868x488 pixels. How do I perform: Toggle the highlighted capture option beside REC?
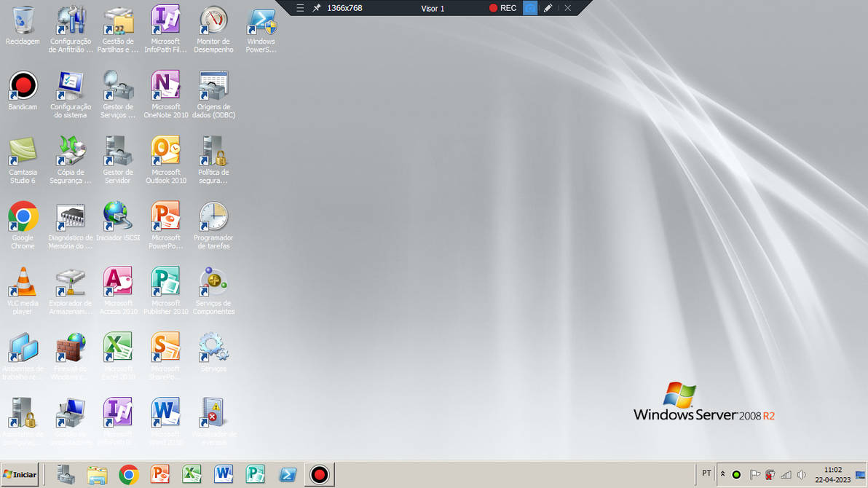pos(530,8)
